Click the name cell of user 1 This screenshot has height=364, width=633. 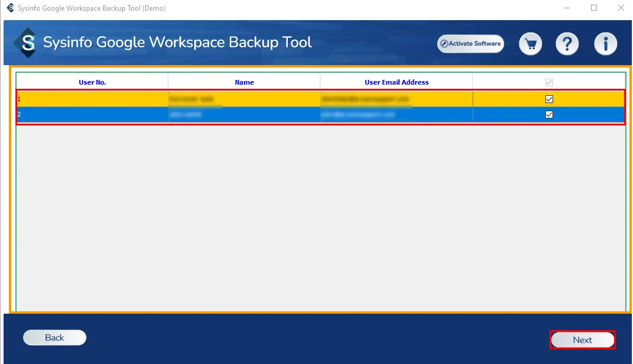[244, 99]
